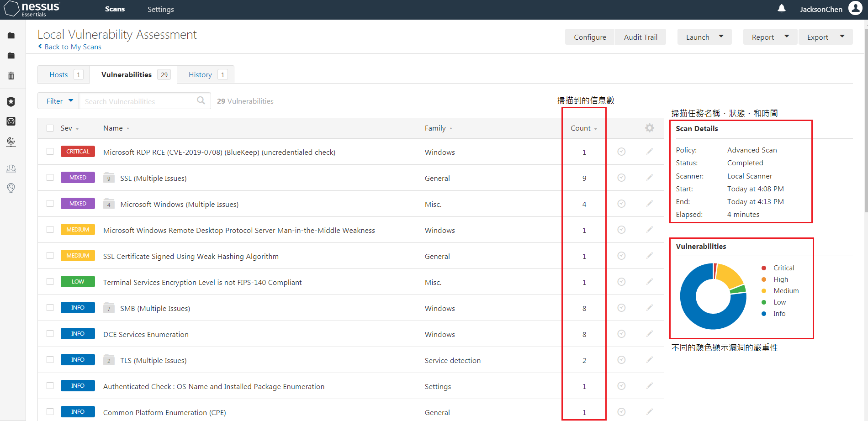Open the Report dropdown button
868x421 pixels.
[770, 37]
